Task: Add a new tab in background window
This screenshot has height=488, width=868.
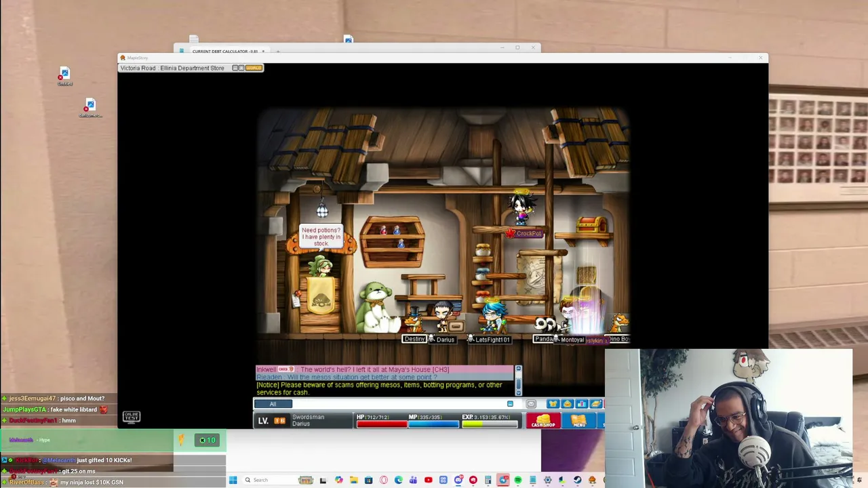Action: (x=277, y=52)
